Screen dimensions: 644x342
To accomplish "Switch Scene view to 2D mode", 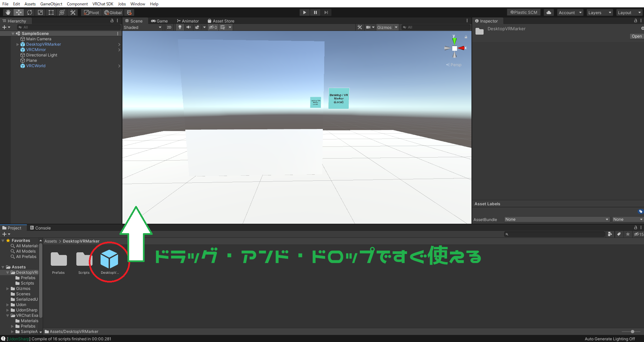I will click(169, 27).
